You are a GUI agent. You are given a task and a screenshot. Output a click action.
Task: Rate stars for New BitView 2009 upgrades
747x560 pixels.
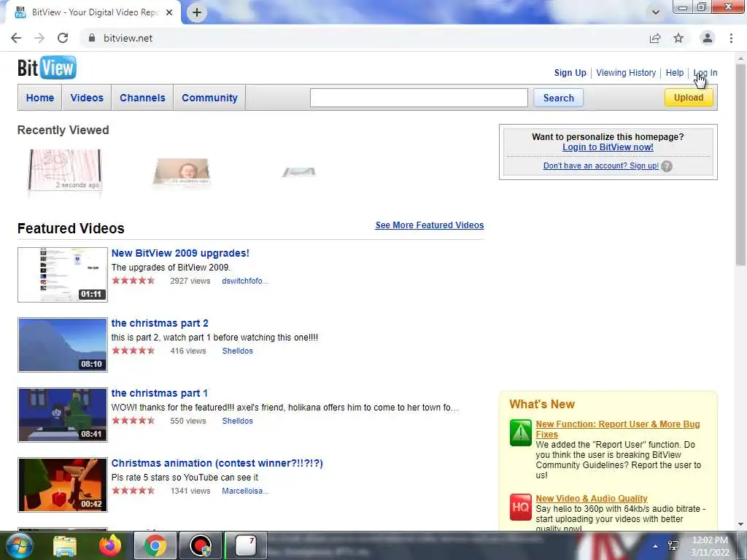click(133, 281)
